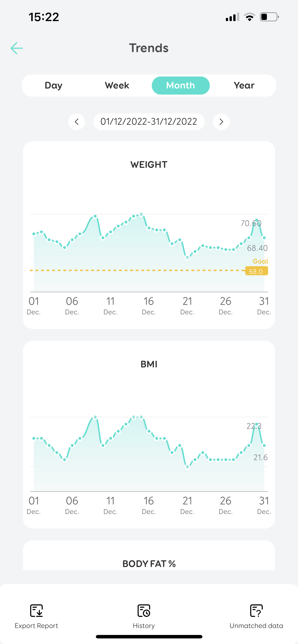Tap the yellow Goal 68.0 marker
Image resolution: width=298 pixels, height=644 pixels.
click(257, 271)
